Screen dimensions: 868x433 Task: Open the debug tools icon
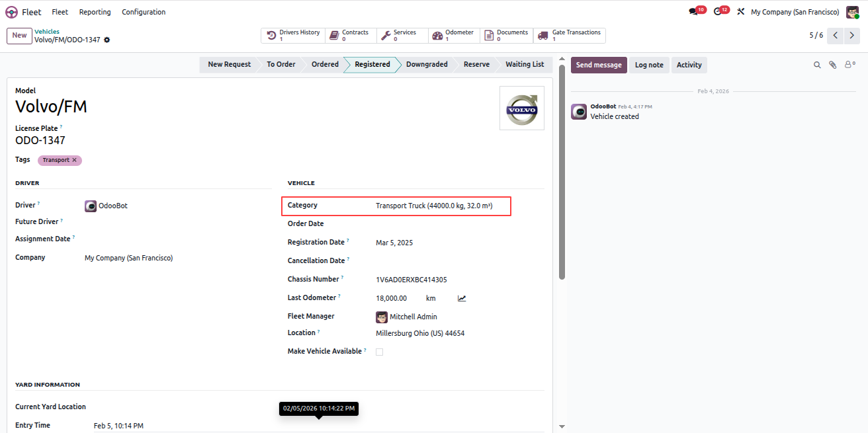tap(740, 12)
